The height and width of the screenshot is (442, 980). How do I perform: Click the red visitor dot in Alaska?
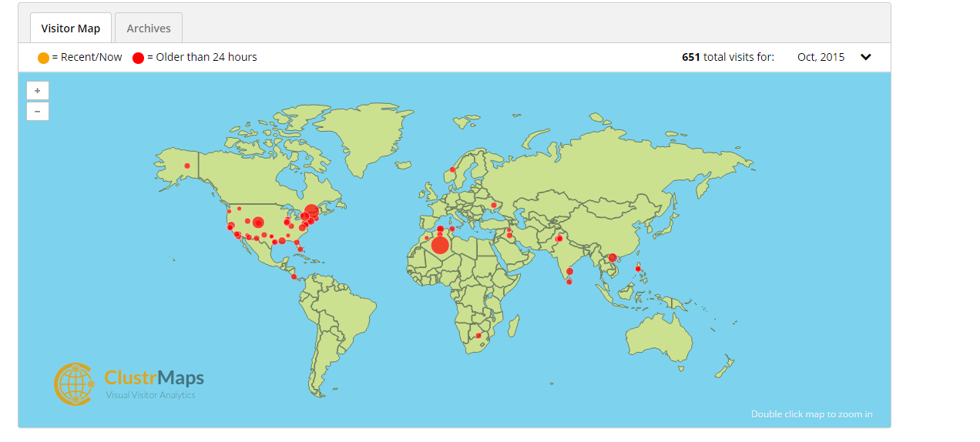(x=187, y=166)
